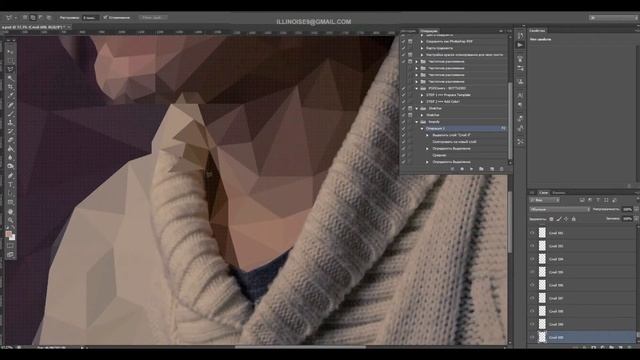
Task: Toggle the check mark for 'STEP 1 >>> Prepare Template'
Action: [403, 95]
